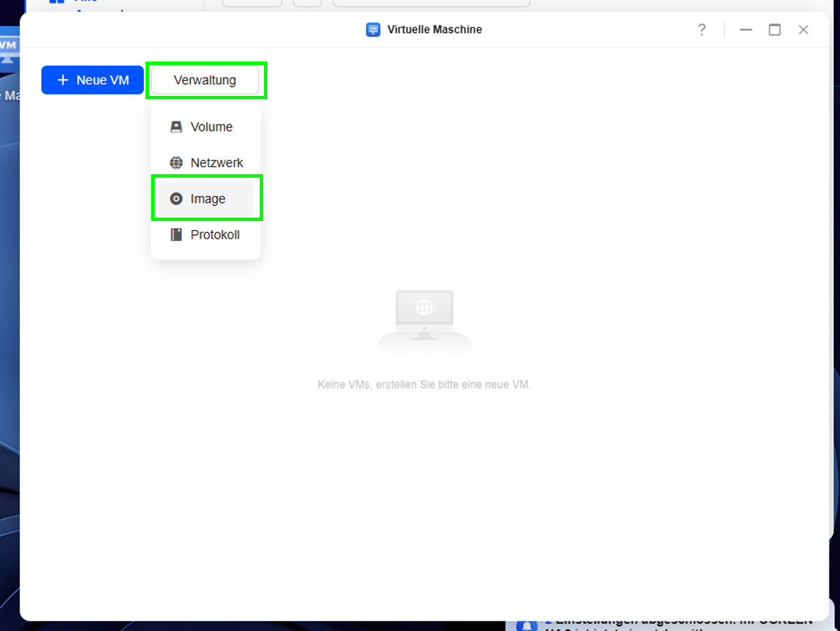The height and width of the screenshot is (631, 840).
Task: Open the Netzwerk menu entry
Action: point(216,162)
